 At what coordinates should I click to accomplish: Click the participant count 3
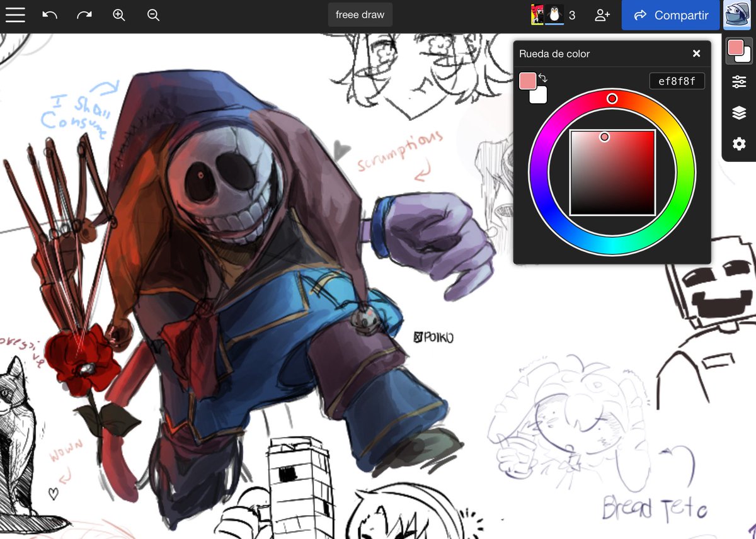[x=572, y=15]
